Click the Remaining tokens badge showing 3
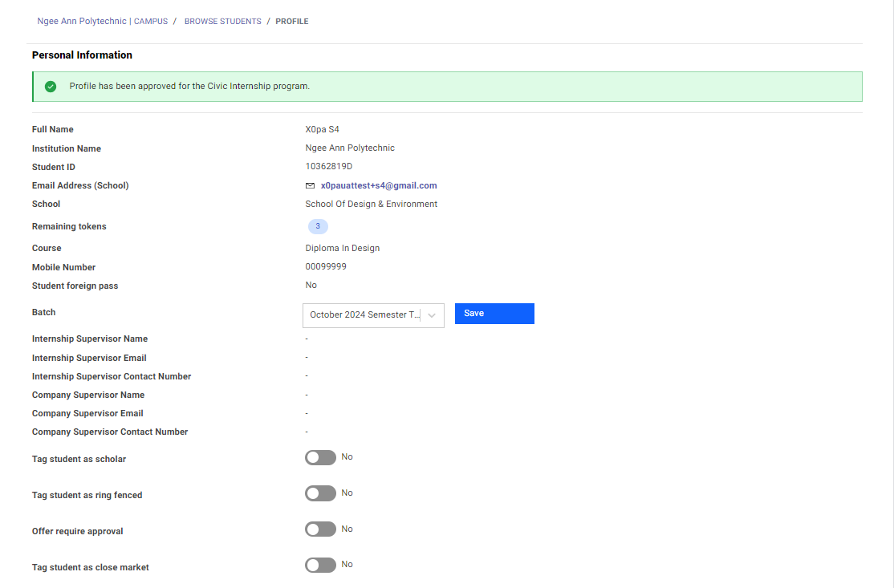Image resolution: width=894 pixels, height=588 pixels. (318, 226)
